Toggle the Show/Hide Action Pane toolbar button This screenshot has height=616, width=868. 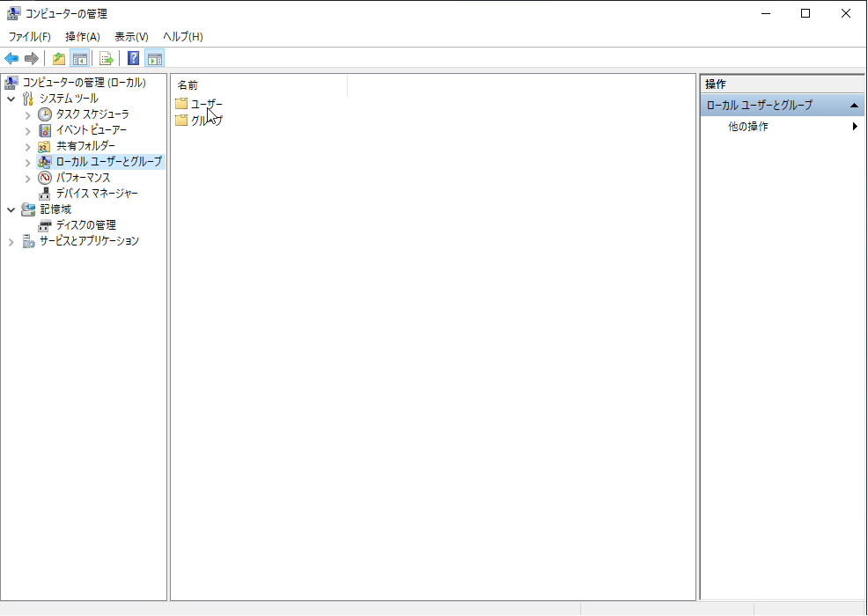155,59
